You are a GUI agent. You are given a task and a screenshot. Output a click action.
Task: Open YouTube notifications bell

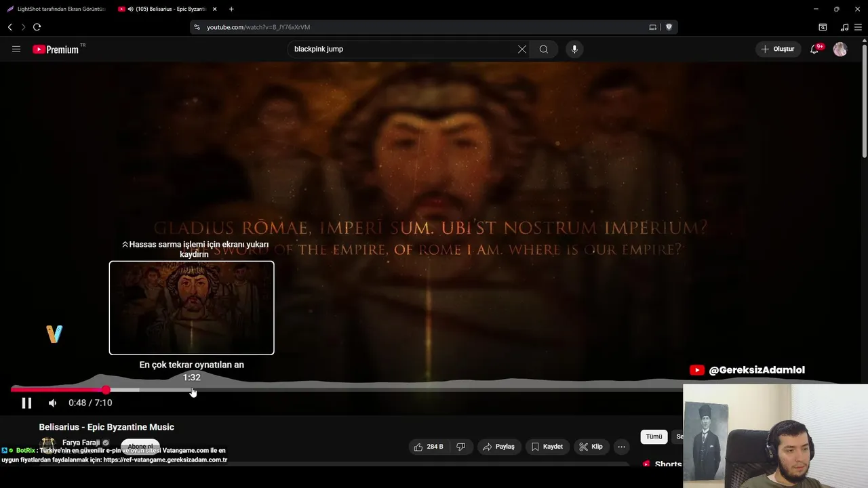click(815, 49)
